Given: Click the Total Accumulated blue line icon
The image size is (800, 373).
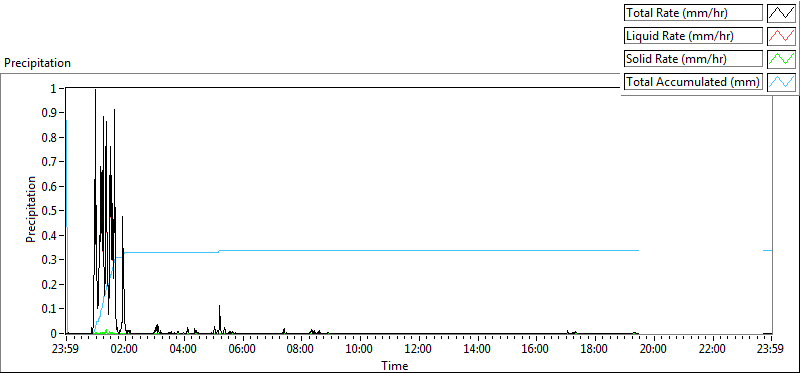Looking at the screenshot, I should click(x=781, y=82).
